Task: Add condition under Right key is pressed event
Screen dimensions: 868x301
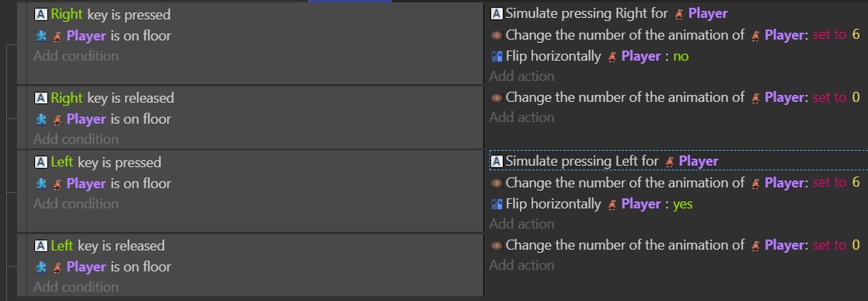Action: point(76,56)
